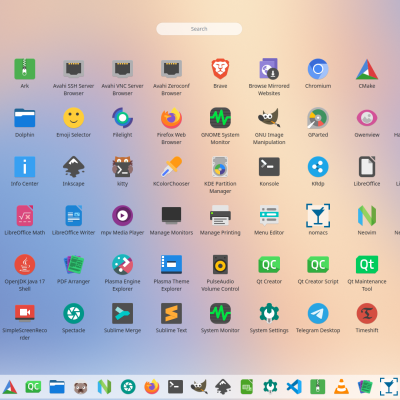Launch the Emoji Selector
This screenshot has width=400, height=400.
(x=74, y=118)
